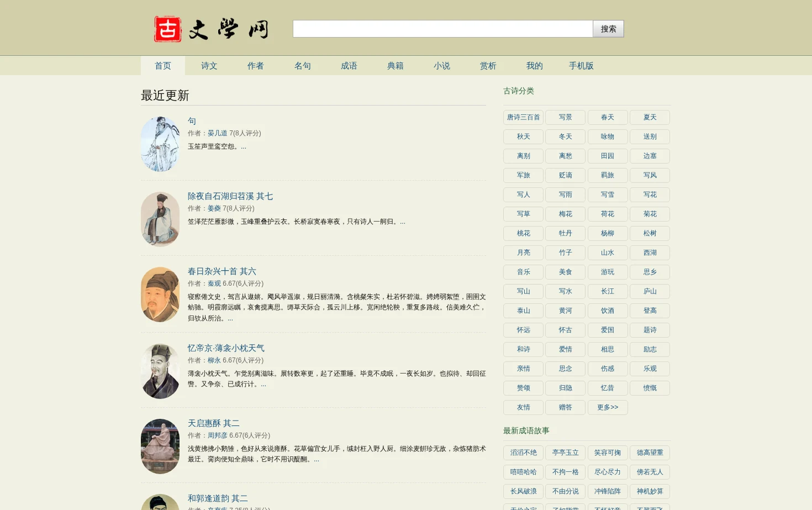Open the 典籍 navigation tab
812x510 pixels.
click(396, 66)
